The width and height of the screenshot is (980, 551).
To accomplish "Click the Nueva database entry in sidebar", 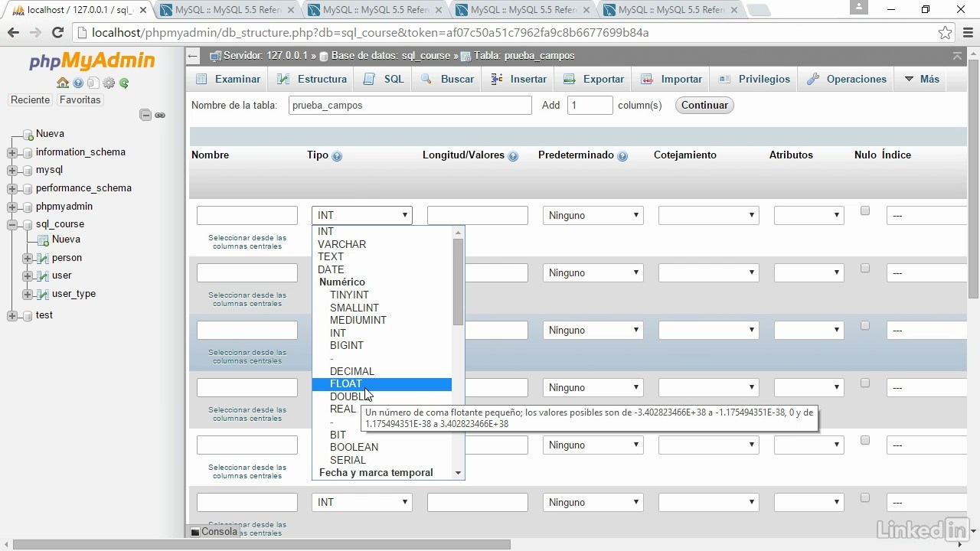I will (50, 134).
